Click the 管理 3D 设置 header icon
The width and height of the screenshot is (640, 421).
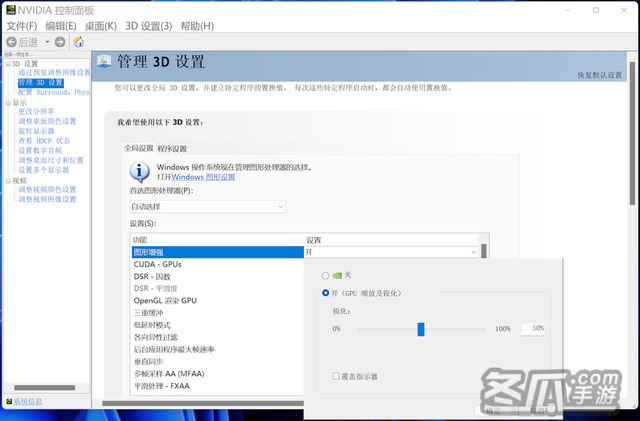104,62
